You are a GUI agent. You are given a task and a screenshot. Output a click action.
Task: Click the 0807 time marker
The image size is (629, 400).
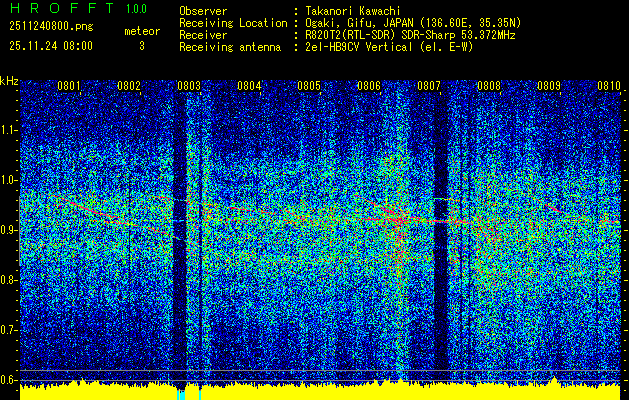[429, 86]
